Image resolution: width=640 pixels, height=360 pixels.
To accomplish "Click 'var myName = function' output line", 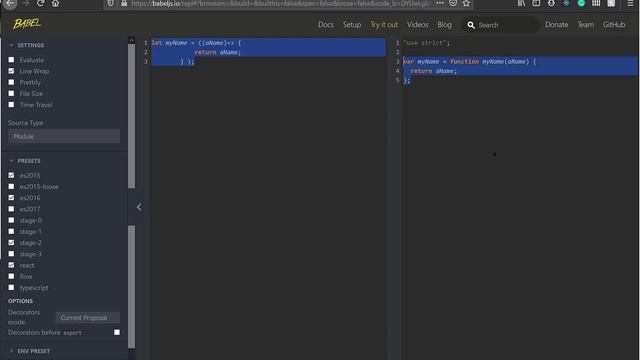I will click(x=470, y=62).
